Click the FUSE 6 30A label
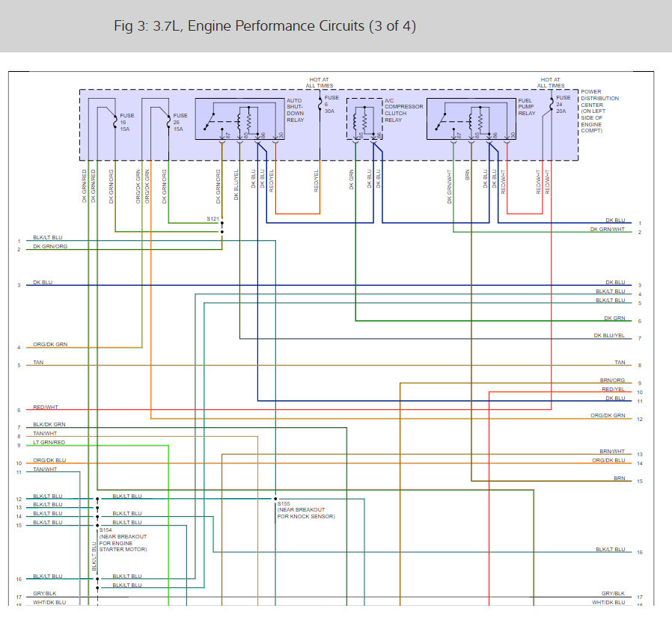This screenshot has width=672, height=620. (332, 105)
